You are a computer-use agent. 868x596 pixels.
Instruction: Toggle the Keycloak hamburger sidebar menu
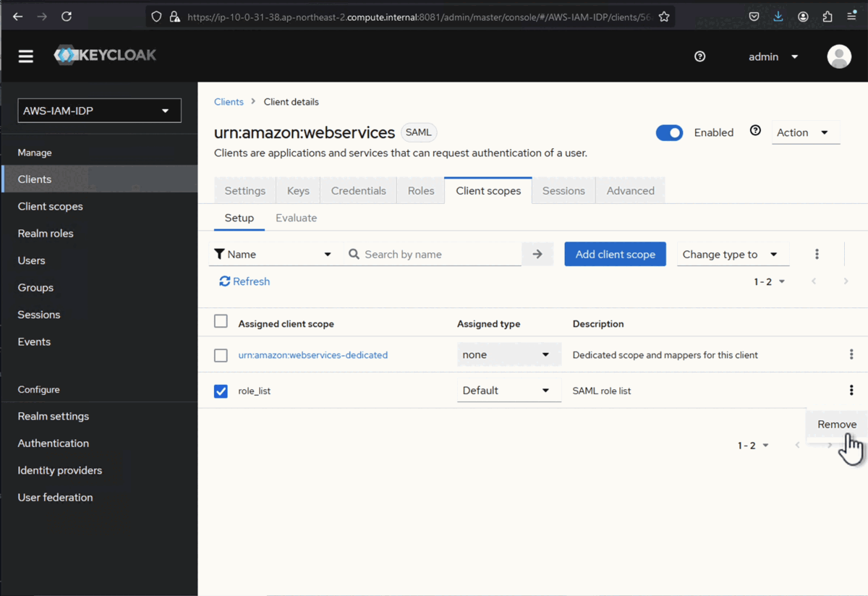[x=26, y=56]
